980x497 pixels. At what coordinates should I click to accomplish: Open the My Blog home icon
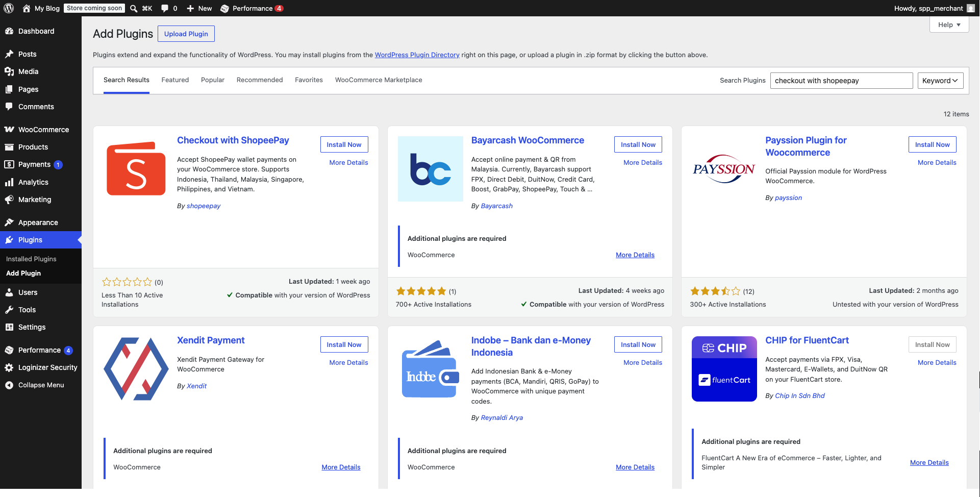[27, 8]
